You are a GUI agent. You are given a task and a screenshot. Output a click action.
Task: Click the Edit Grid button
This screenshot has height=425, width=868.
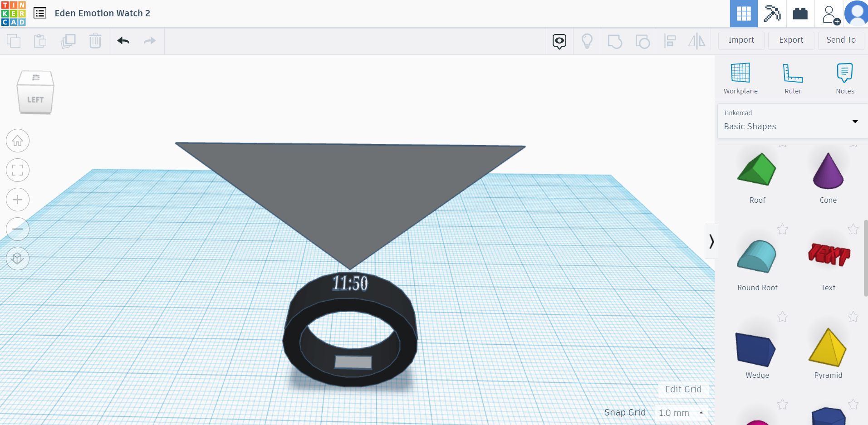coord(683,389)
